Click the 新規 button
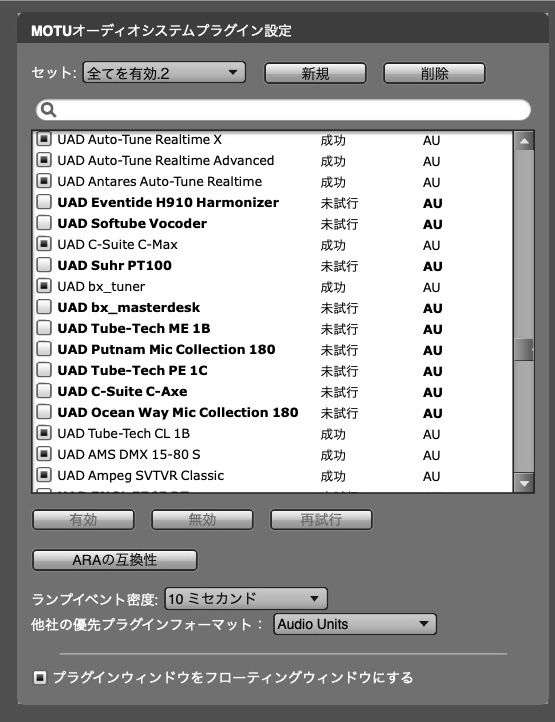This screenshot has width=555, height=722. coord(315,73)
